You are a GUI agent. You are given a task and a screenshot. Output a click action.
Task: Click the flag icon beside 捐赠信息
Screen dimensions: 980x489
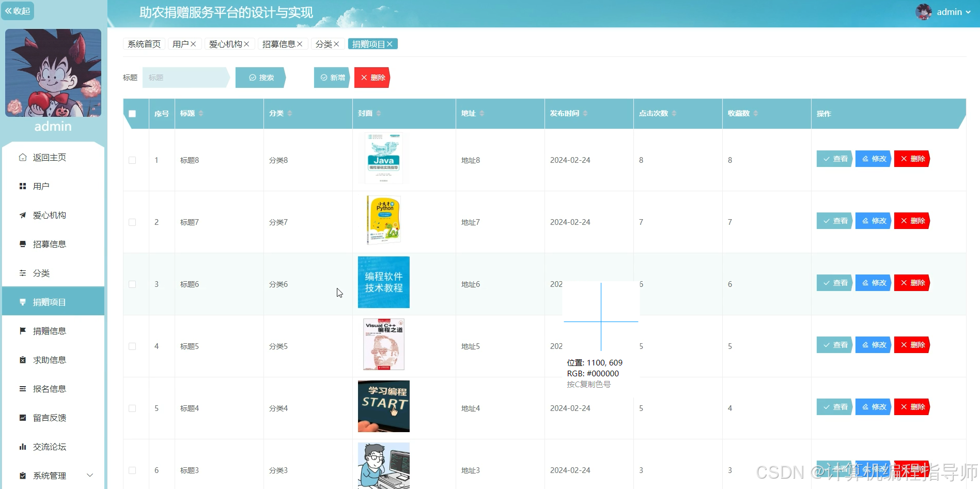click(23, 331)
